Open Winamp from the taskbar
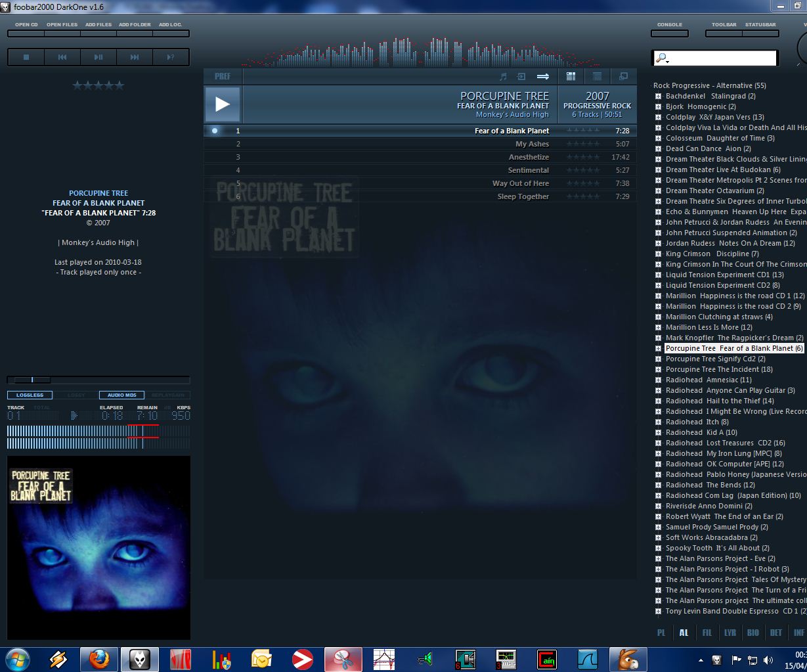This screenshot has width=807, height=672. tap(58, 659)
